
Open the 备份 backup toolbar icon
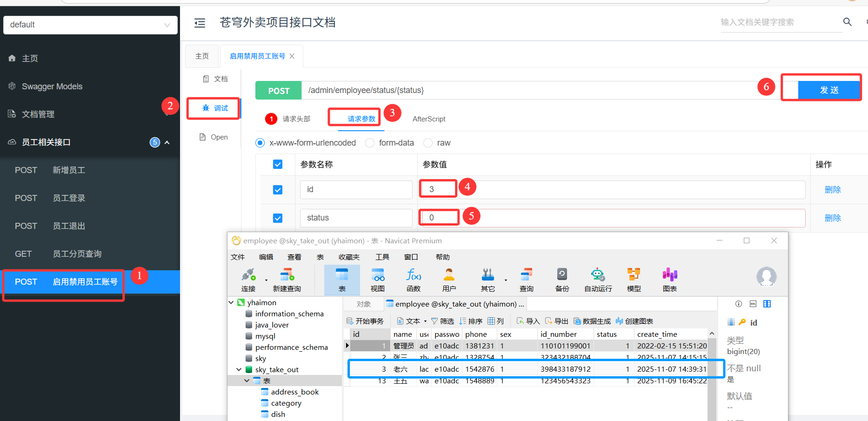(x=562, y=275)
